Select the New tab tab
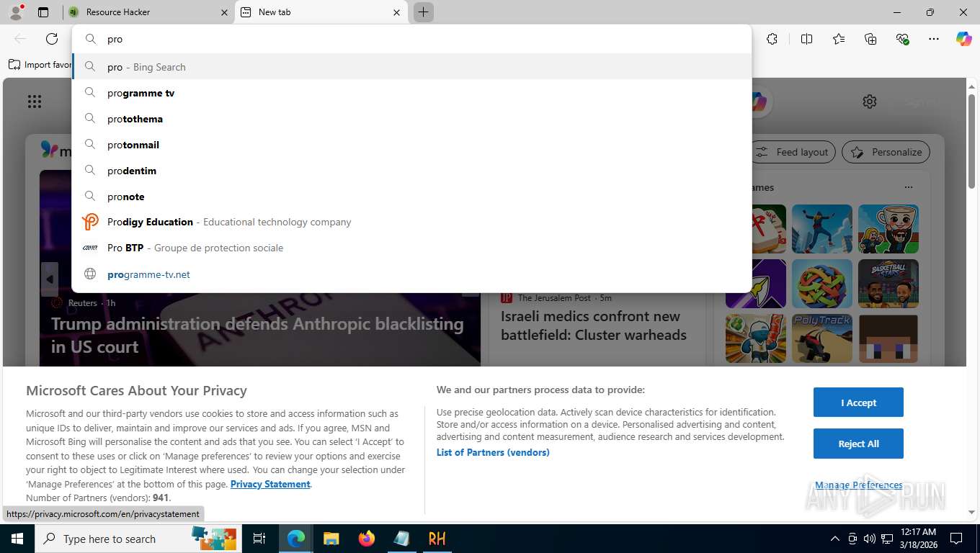This screenshot has width=980, height=553. (321, 12)
